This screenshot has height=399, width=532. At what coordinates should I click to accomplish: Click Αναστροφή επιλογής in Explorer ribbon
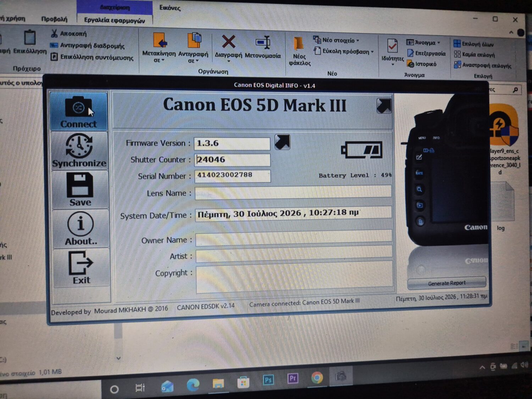[x=482, y=65]
